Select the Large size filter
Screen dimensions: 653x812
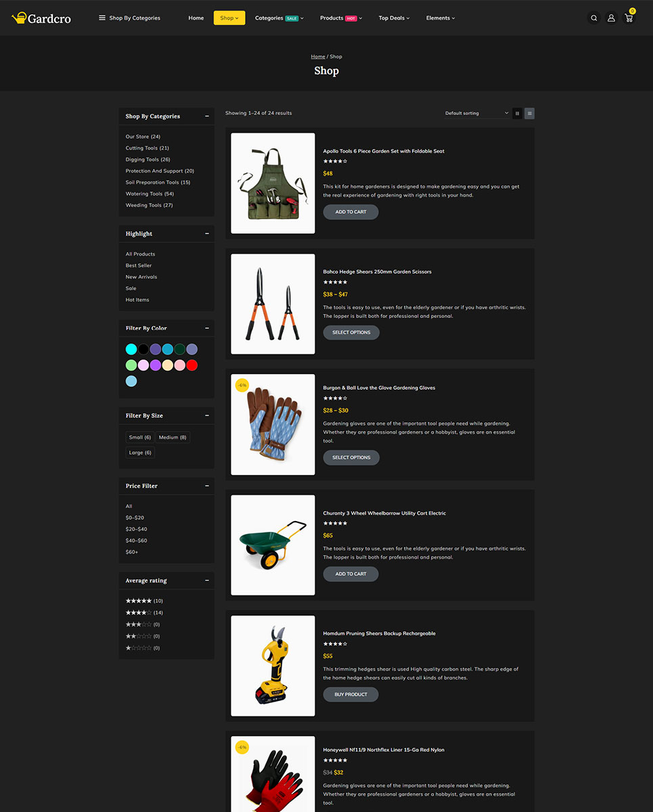tap(140, 453)
